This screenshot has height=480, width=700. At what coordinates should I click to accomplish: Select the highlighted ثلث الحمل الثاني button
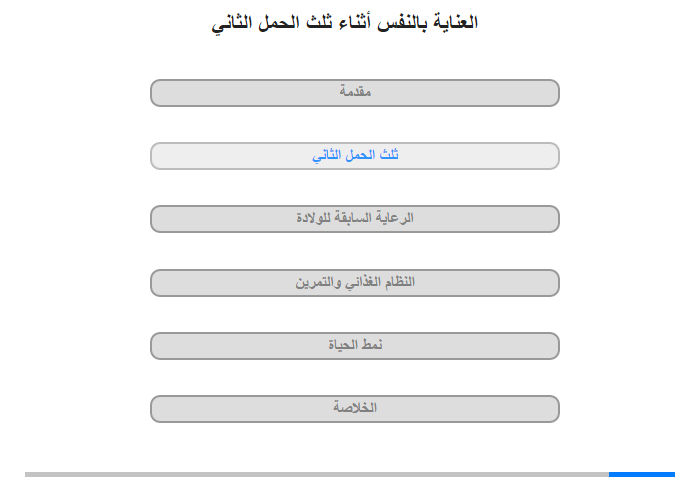click(x=354, y=156)
